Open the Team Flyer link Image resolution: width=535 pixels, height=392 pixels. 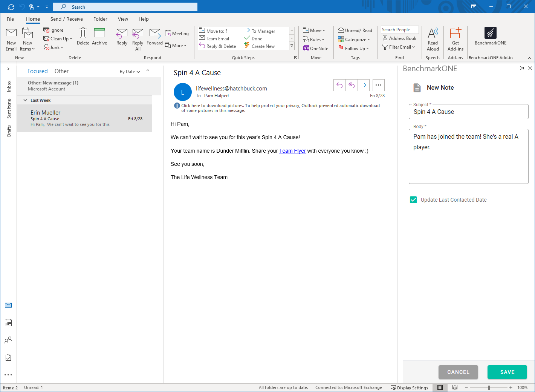click(292, 151)
